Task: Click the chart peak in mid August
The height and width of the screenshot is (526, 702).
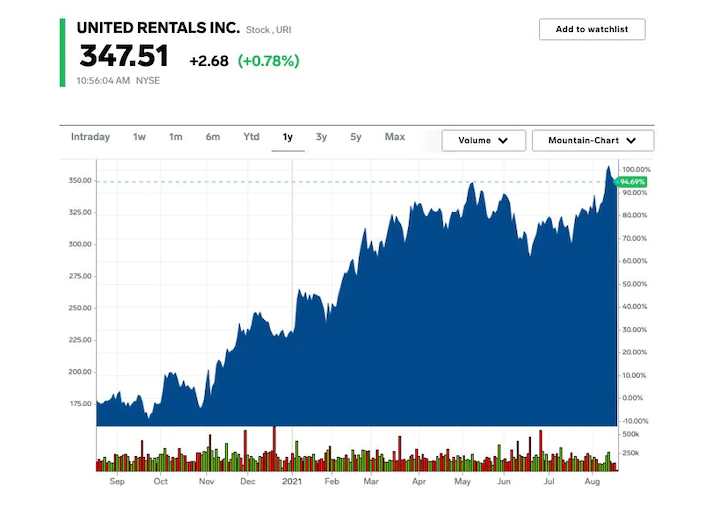Action: click(x=608, y=167)
